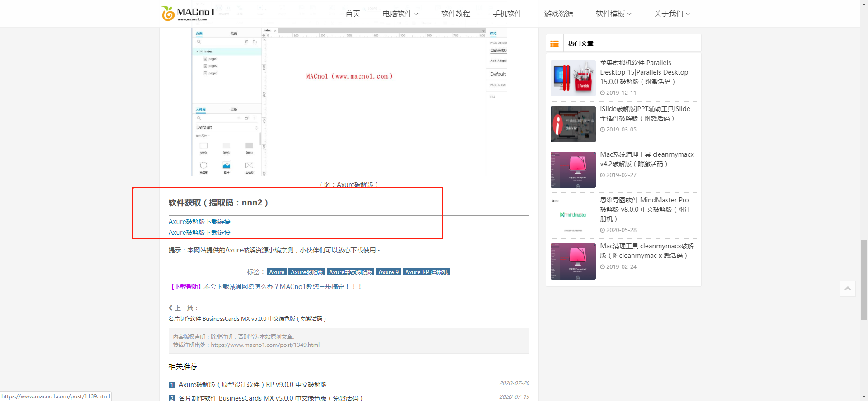Click the 2019-12-11 date text
The width and height of the screenshot is (868, 401).
click(x=621, y=93)
